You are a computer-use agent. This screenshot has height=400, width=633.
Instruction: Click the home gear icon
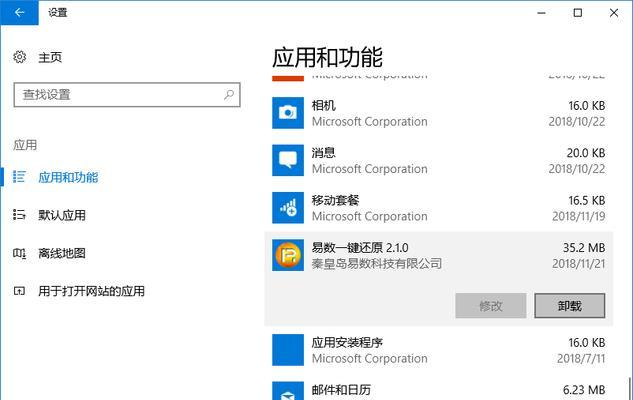[x=19, y=57]
